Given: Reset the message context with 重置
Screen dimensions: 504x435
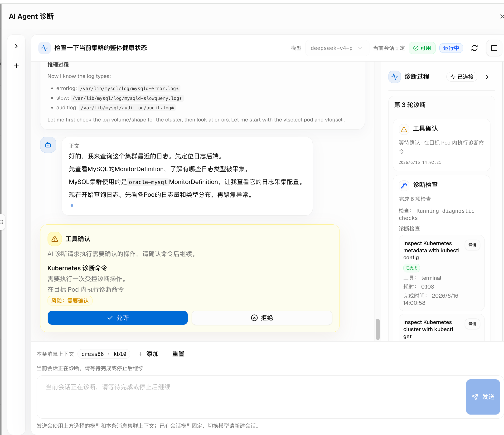Looking at the screenshot, I should (x=178, y=354).
